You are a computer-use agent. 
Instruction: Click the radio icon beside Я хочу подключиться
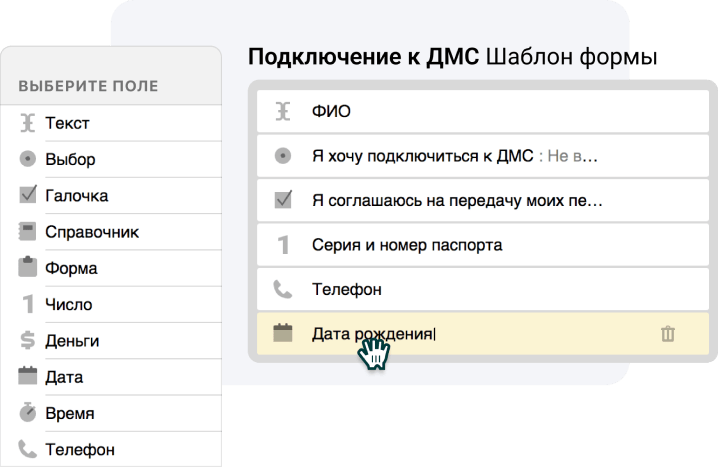[x=283, y=156]
